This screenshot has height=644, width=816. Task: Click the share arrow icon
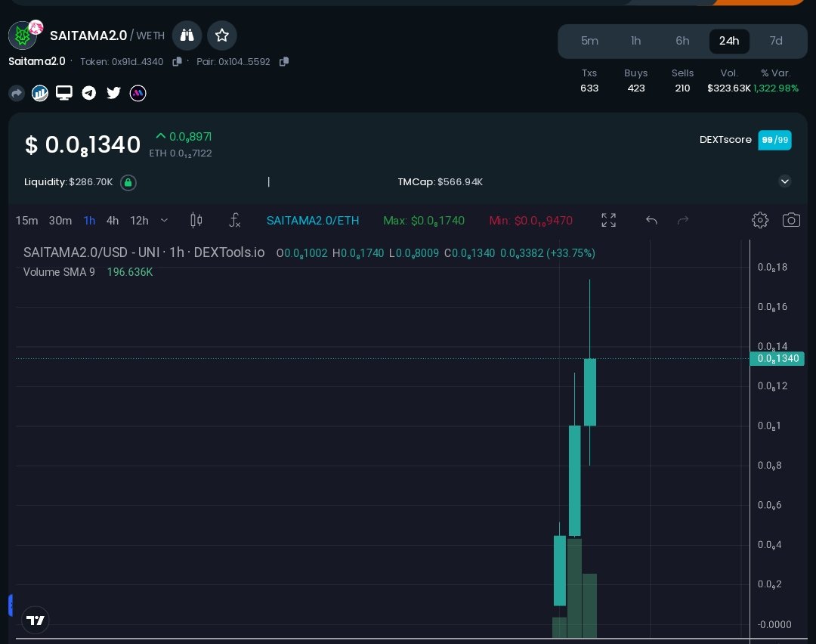pyautogui.click(x=17, y=93)
